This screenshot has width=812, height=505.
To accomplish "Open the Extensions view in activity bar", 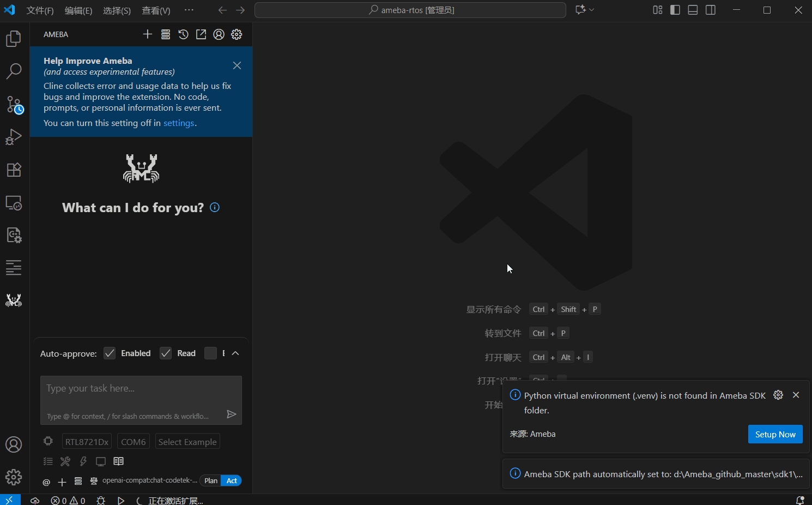I will [14, 170].
